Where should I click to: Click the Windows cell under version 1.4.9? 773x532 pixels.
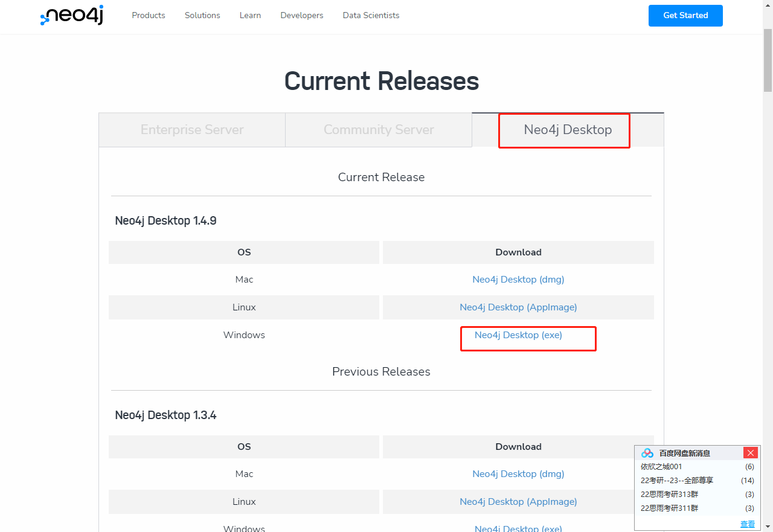tap(244, 335)
